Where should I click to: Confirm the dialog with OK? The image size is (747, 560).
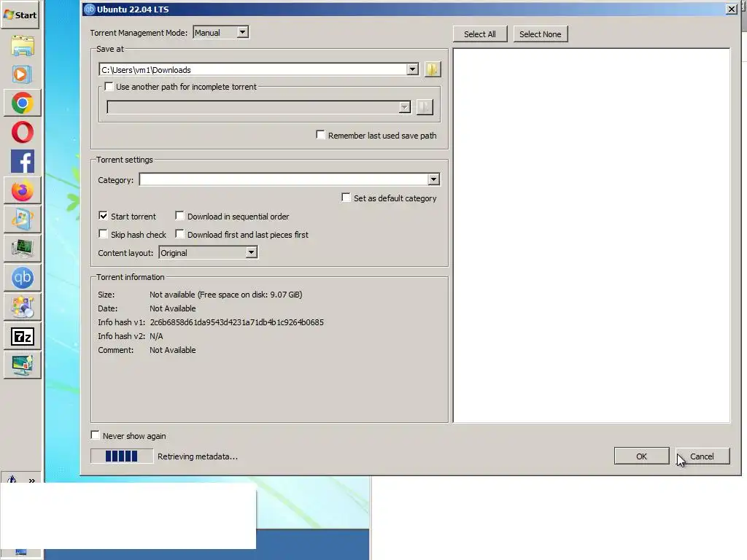click(641, 456)
